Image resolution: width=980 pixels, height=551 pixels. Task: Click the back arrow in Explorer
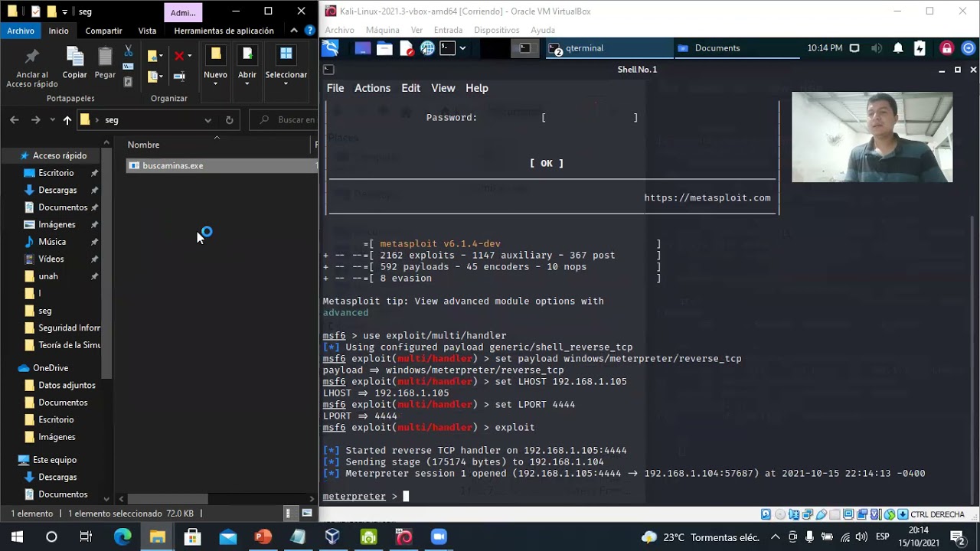14,120
